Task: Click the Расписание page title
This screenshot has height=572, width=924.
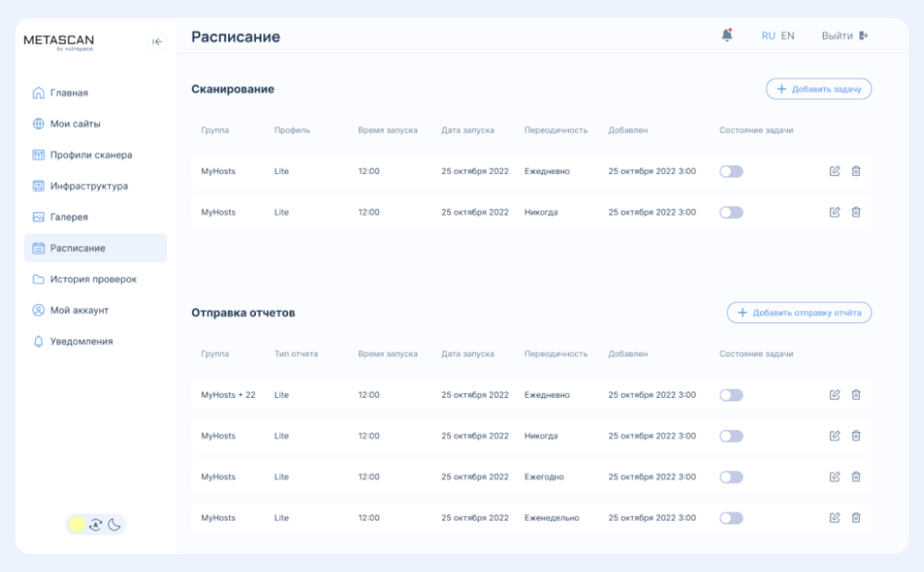Action: pos(235,37)
